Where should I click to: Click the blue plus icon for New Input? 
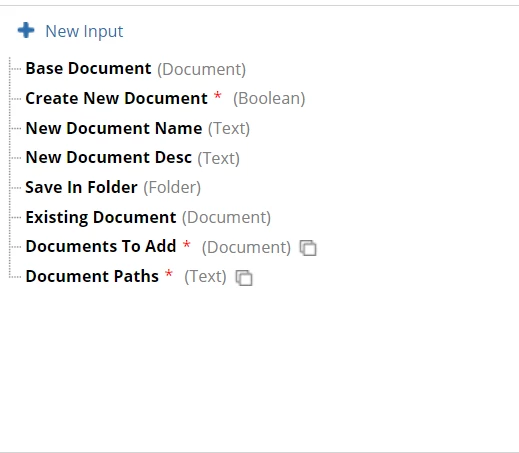coord(26,30)
